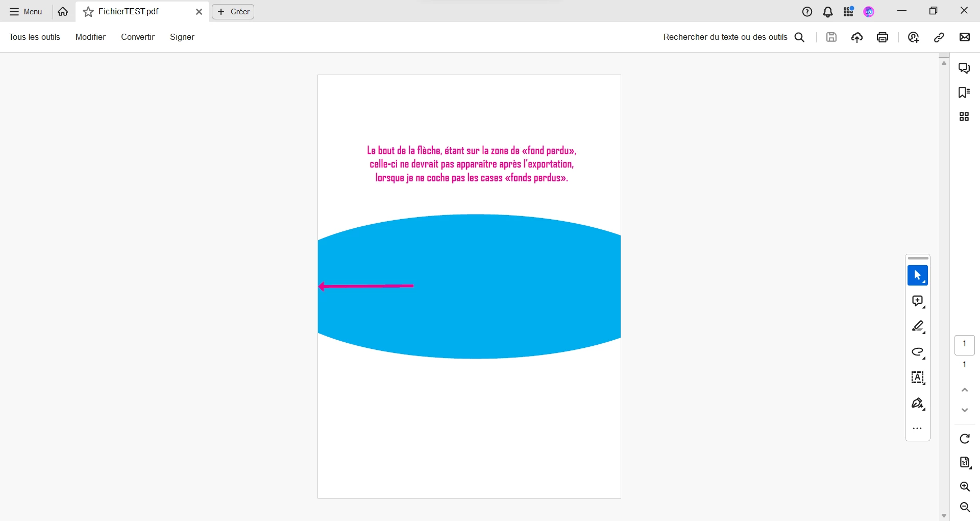Zoom out of the document
Viewport: 980px width, 521px height.
(965, 507)
